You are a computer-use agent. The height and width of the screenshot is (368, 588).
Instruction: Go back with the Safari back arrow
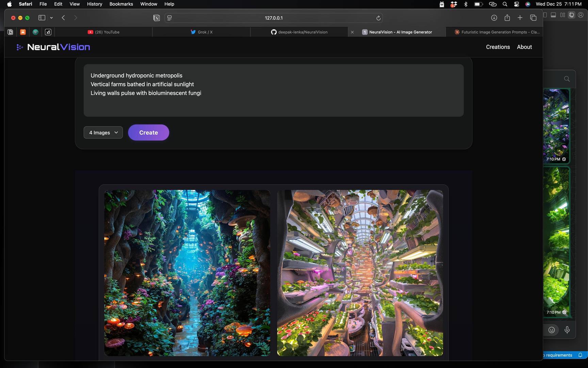[63, 18]
